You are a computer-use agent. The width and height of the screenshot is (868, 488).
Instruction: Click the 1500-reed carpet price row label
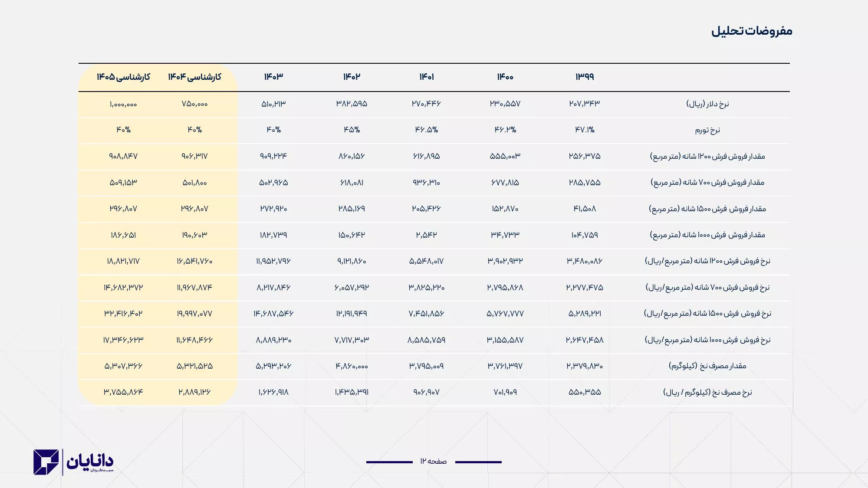click(x=707, y=314)
